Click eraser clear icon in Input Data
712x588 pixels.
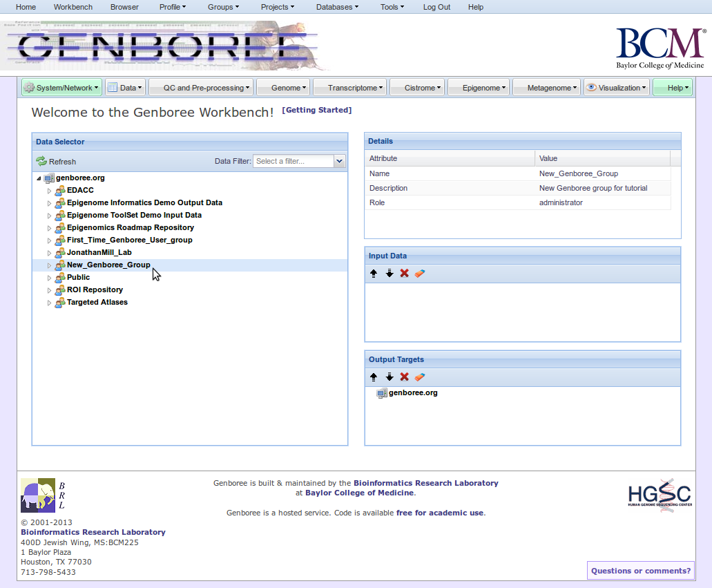click(420, 274)
